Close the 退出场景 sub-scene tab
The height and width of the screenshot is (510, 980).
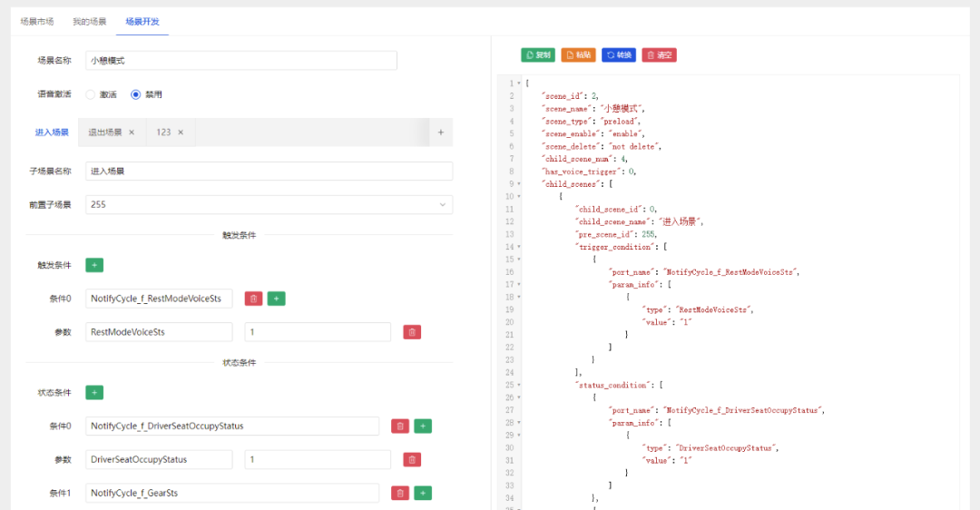pyautogui.click(x=132, y=132)
